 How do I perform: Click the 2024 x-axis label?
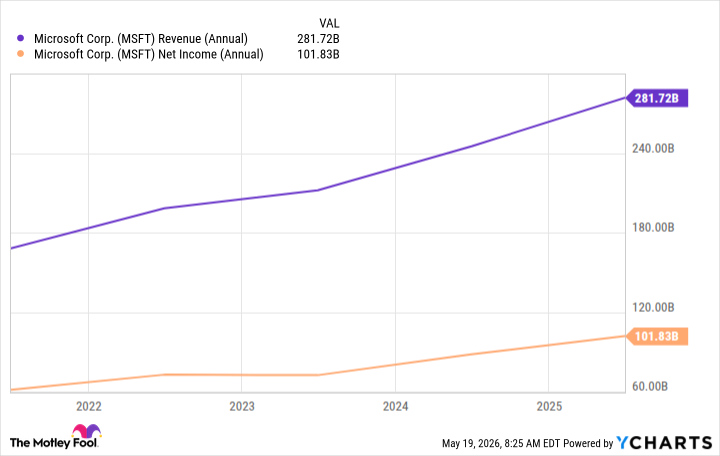(x=395, y=406)
